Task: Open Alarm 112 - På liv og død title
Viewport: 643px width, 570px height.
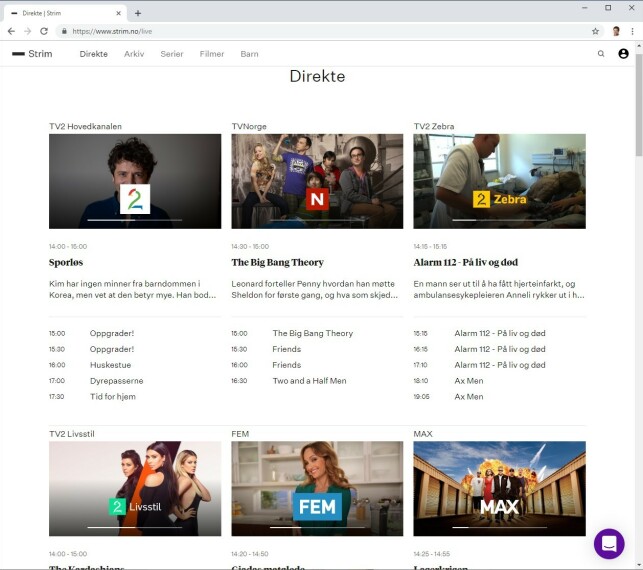Action: point(465,262)
